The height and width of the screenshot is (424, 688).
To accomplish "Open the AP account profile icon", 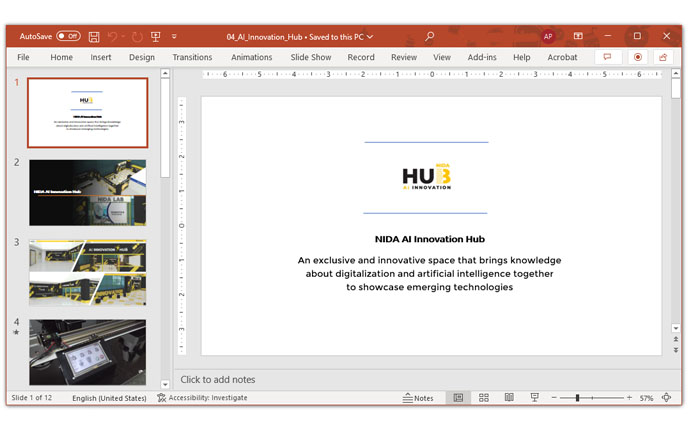I will pos(548,36).
